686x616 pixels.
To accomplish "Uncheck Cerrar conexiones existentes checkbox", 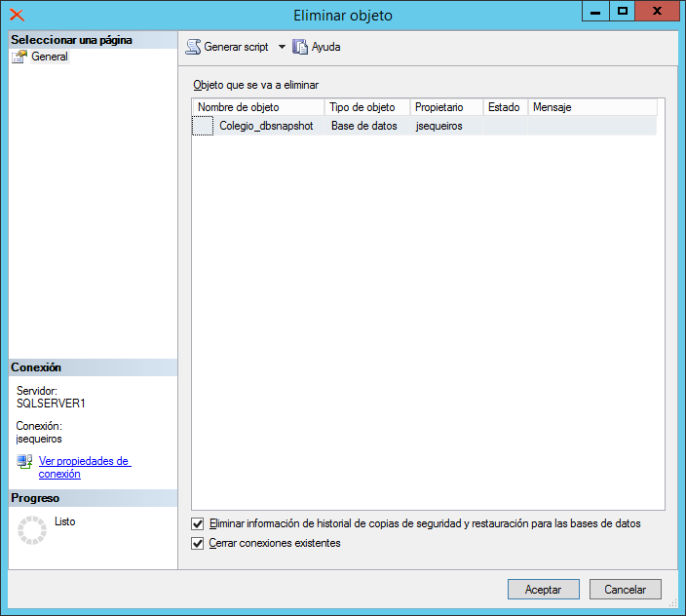I will click(197, 543).
